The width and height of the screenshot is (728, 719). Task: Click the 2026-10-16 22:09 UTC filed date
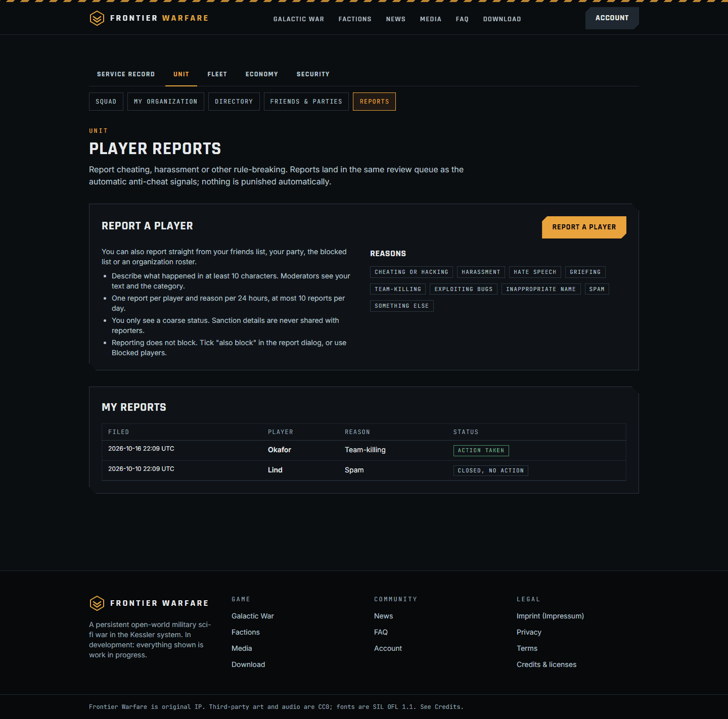pyautogui.click(x=141, y=449)
